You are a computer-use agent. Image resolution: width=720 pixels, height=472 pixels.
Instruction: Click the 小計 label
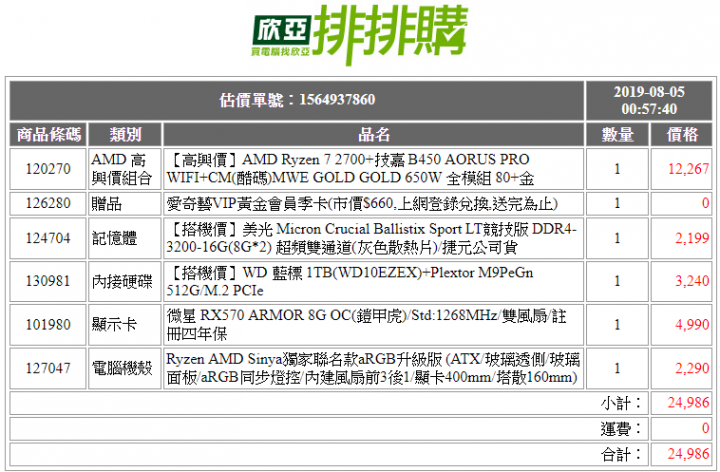tap(621, 404)
